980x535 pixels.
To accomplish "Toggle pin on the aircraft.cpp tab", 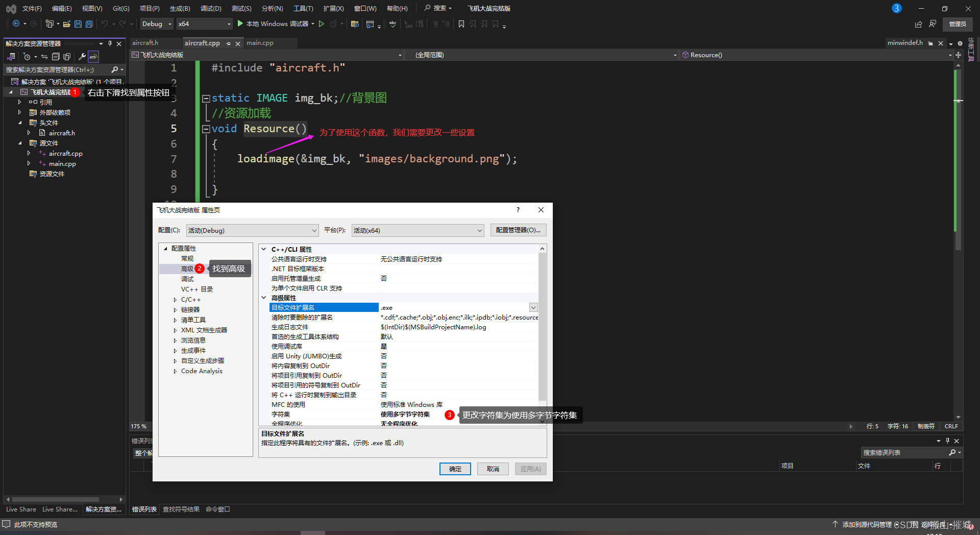I will pos(228,43).
